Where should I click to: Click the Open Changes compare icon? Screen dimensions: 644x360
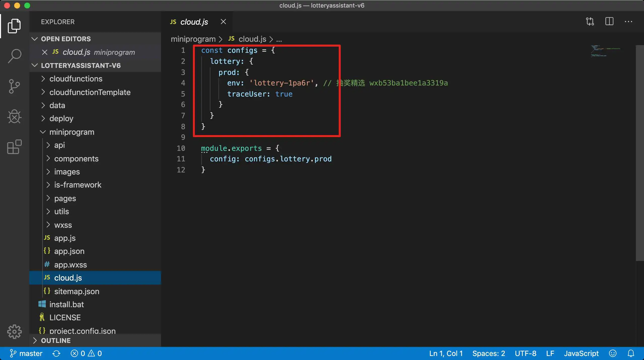click(590, 22)
